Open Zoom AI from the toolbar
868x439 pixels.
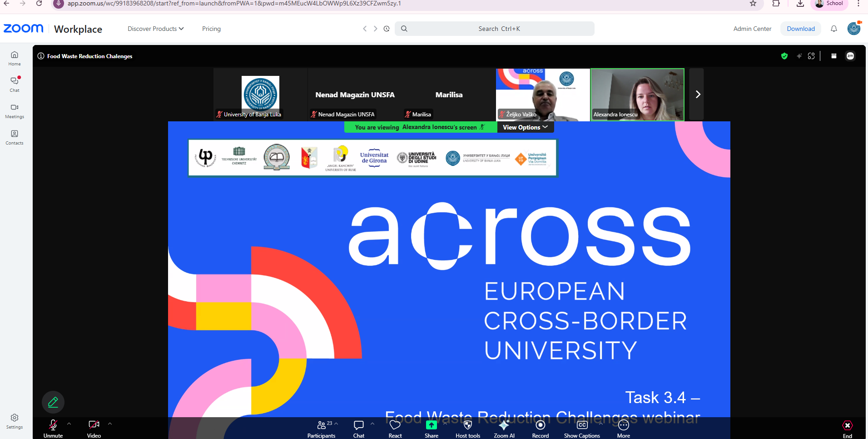tap(504, 429)
